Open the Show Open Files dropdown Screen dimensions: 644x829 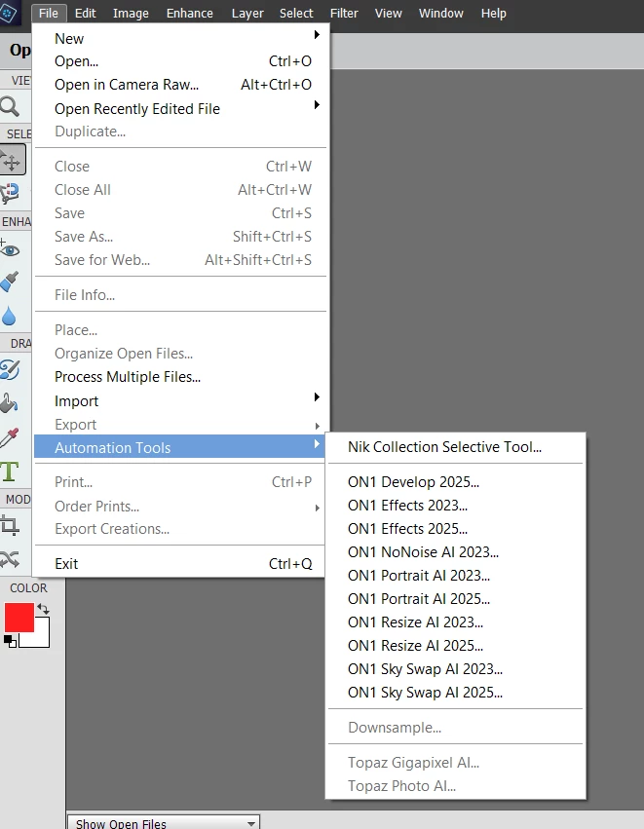click(164, 822)
